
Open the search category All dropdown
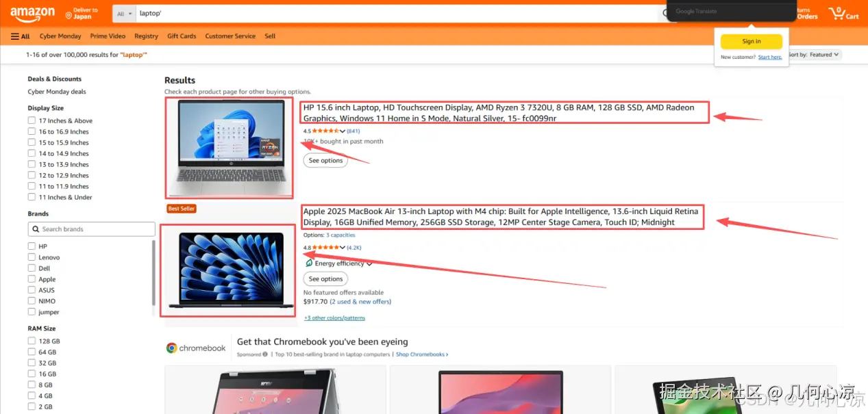pyautogui.click(x=124, y=14)
